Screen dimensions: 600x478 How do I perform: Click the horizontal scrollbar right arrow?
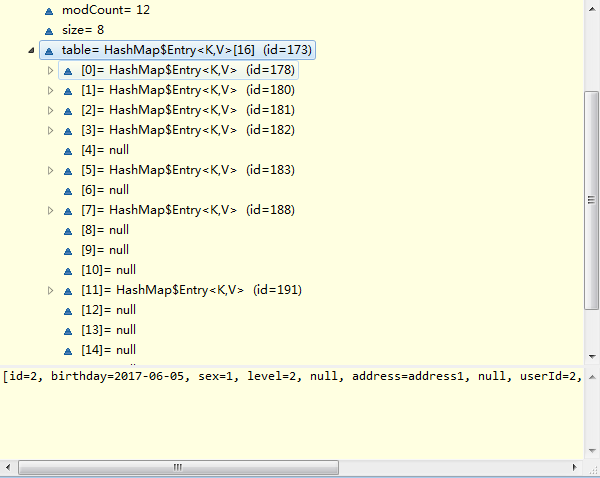[575, 467]
